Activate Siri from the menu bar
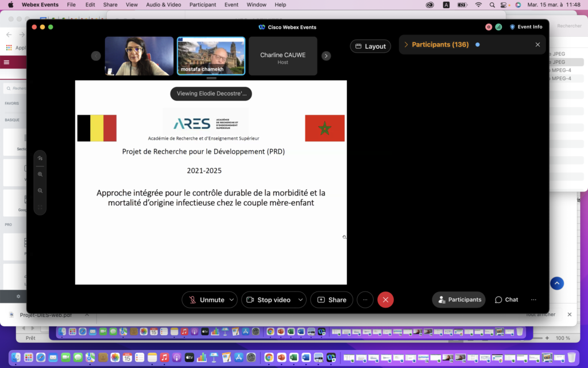The width and height of the screenshot is (588, 368). pyautogui.click(x=518, y=5)
